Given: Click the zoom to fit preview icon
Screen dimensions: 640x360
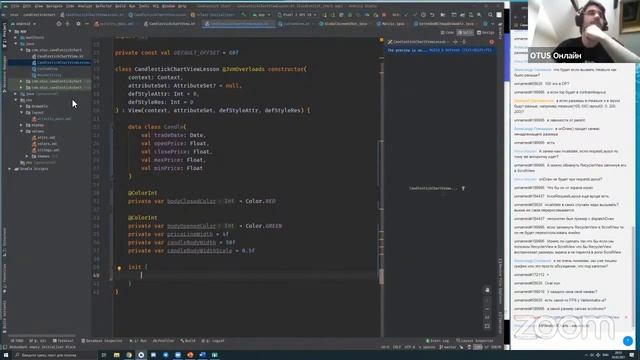Looking at the screenshot, I should tap(487, 326).
